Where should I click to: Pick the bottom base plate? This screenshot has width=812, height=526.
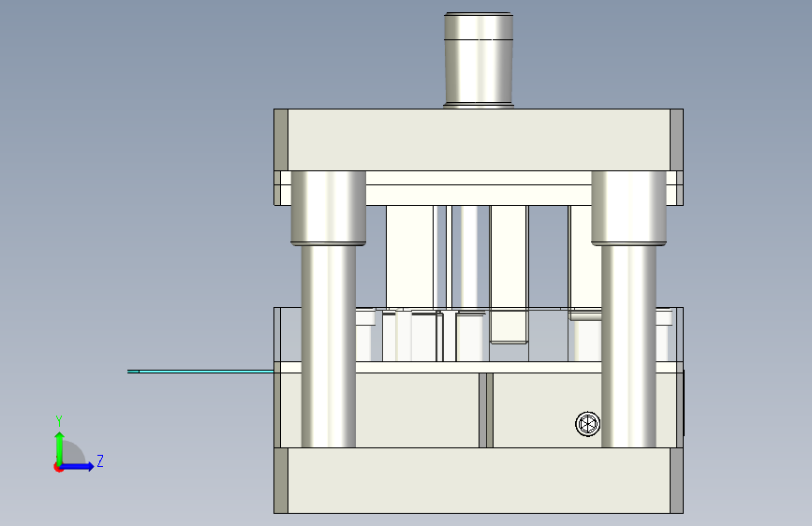479,480
